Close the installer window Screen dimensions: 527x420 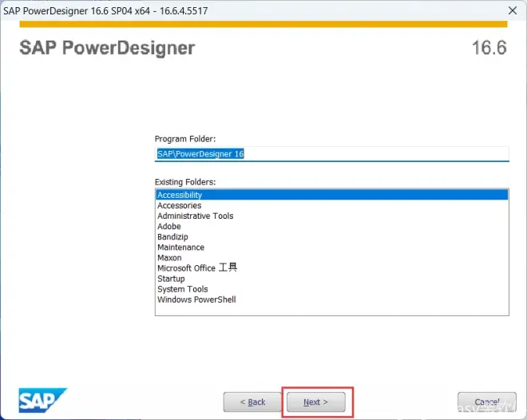(513, 10)
